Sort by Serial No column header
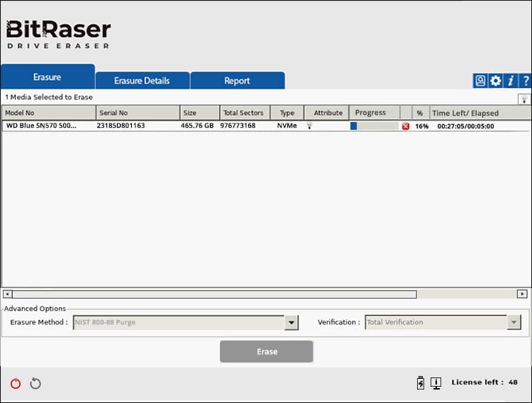The height and width of the screenshot is (403, 532). [x=138, y=113]
